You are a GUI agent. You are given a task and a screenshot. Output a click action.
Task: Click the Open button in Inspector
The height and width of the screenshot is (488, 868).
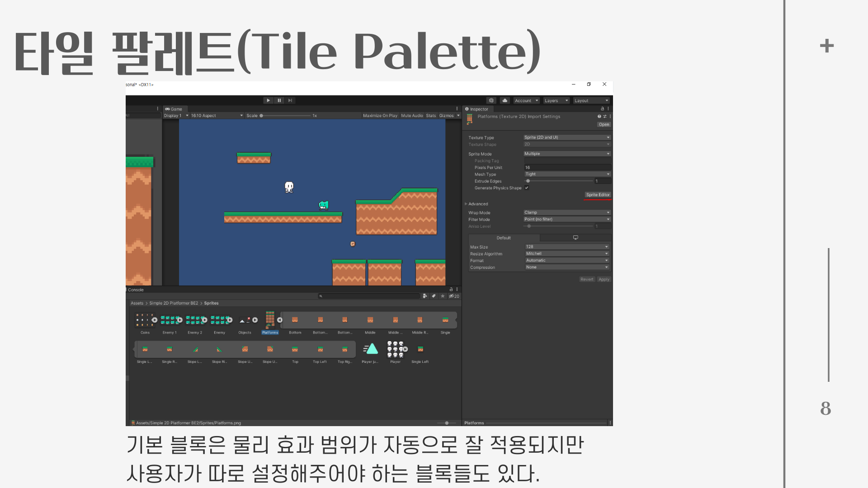pos(604,124)
